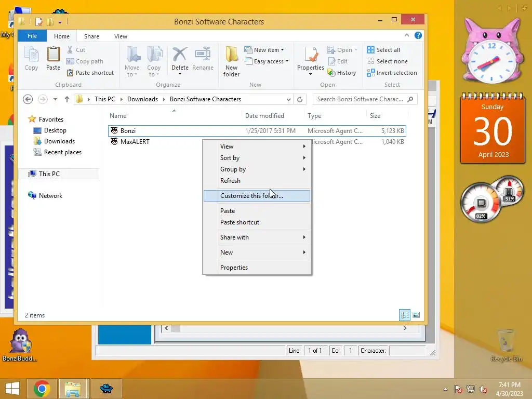
Task: Choose Refresh from the context menu
Action: 257,181
